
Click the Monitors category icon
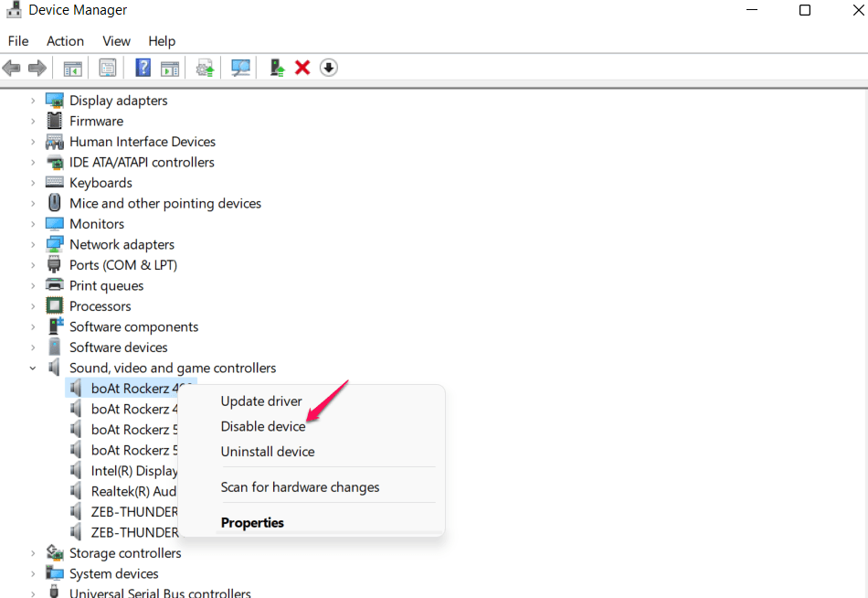point(54,224)
